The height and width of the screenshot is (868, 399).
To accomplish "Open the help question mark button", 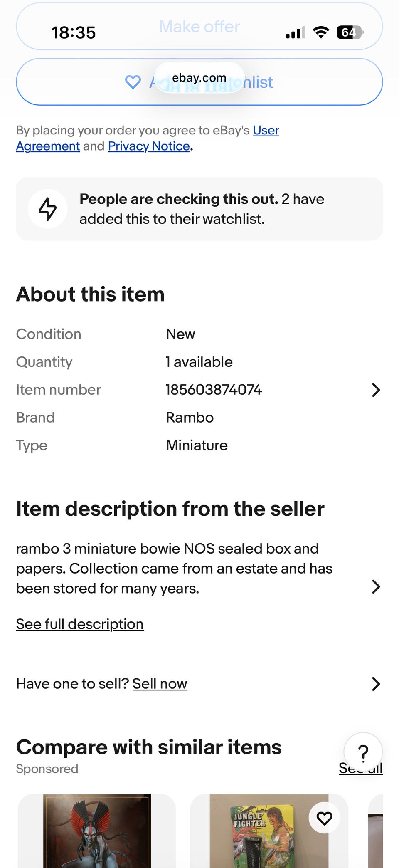I will pos(363,752).
